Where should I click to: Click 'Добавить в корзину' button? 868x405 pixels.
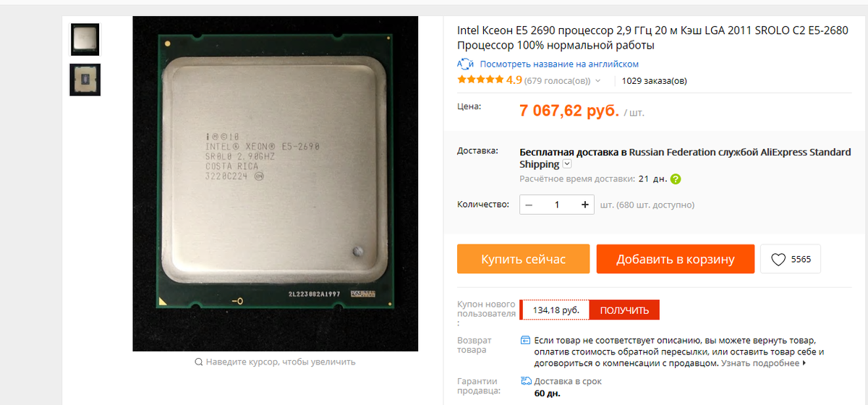pyautogui.click(x=676, y=259)
